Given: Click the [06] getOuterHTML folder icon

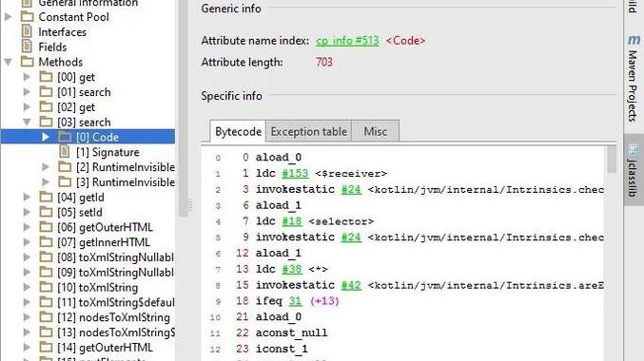Looking at the screenshot, I should tap(46, 227).
